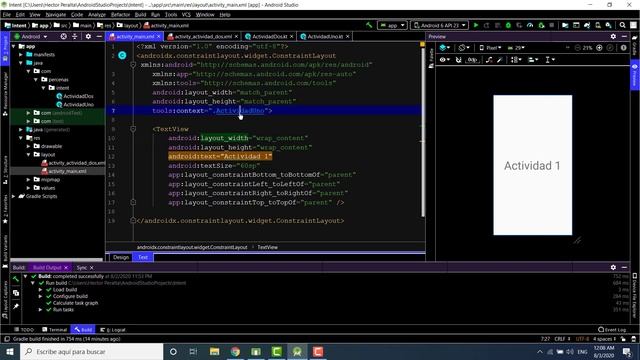Click the Default Margins 0dp button
Image resolution: width=640 pixels, height=360 pixels.
coord(473,60)
